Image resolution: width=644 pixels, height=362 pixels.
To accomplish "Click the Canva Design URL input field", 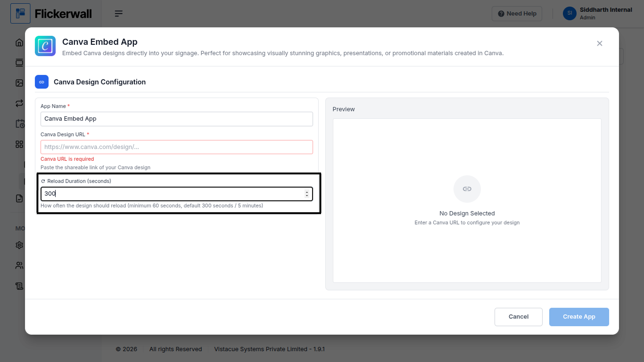I will (177, 147).
